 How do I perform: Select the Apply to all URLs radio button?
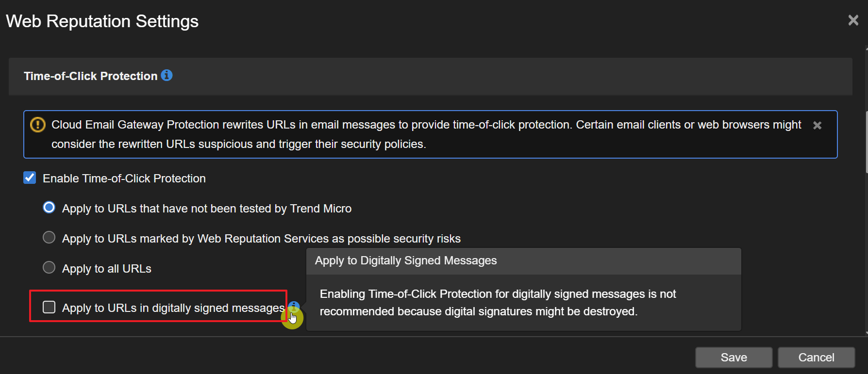click(x=49, y=268)
